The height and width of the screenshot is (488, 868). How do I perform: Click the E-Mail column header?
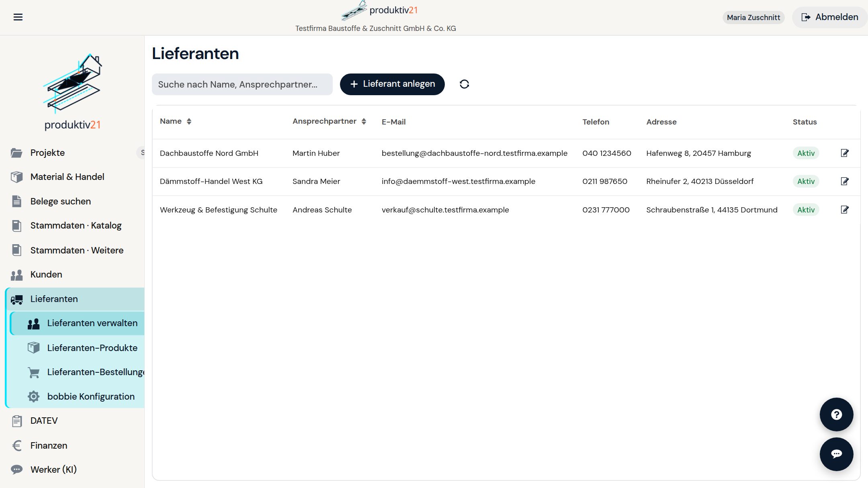pyautogui.click(x=393, y=122)
